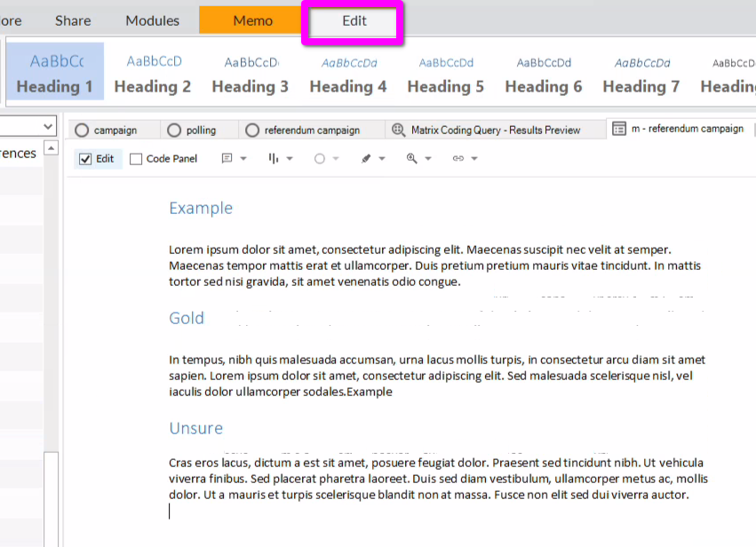Click the code circle icon in the toolbar
The width and height of the screenshot is (756, 547).
[321, 159]
